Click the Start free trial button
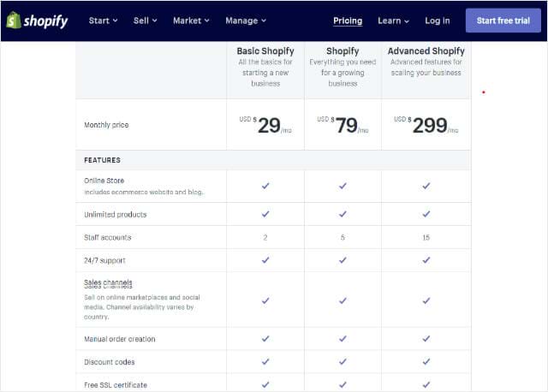This screenshot has height=392, width=548. coord(503,21)
